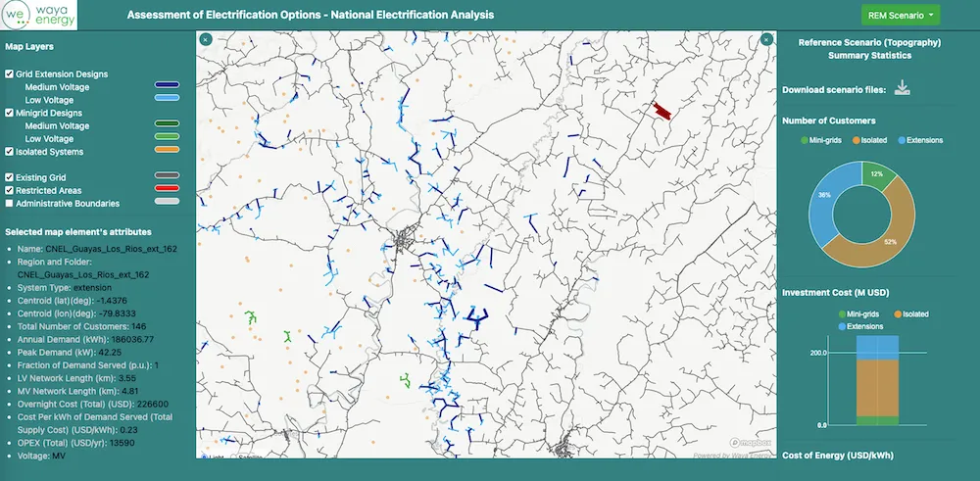980x481 pixels.
Task: Click the Isolated legend dot in customers chart
Action: 856,140
